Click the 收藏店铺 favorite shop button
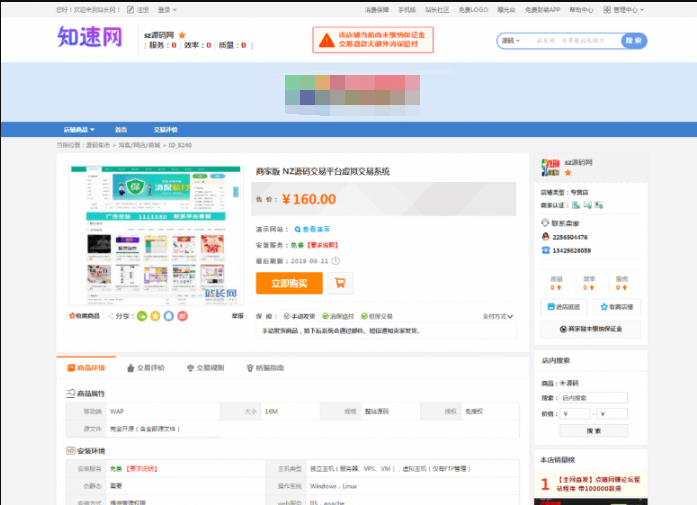The height and width of the screenshot is (505, 697). tap(617, 307)
